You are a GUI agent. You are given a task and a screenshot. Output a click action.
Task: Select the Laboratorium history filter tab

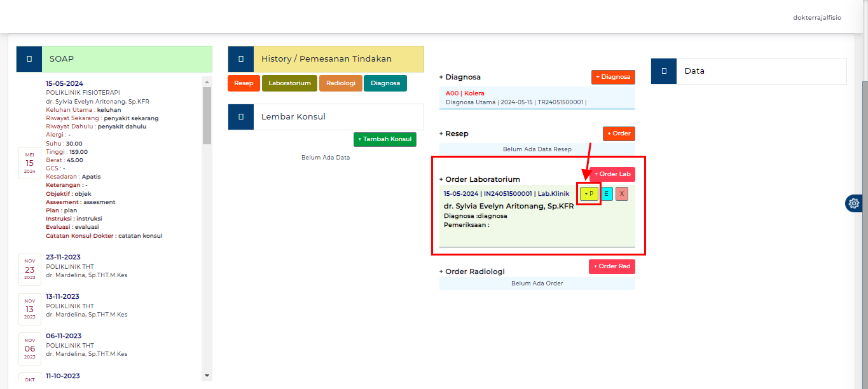coord(289,83)
